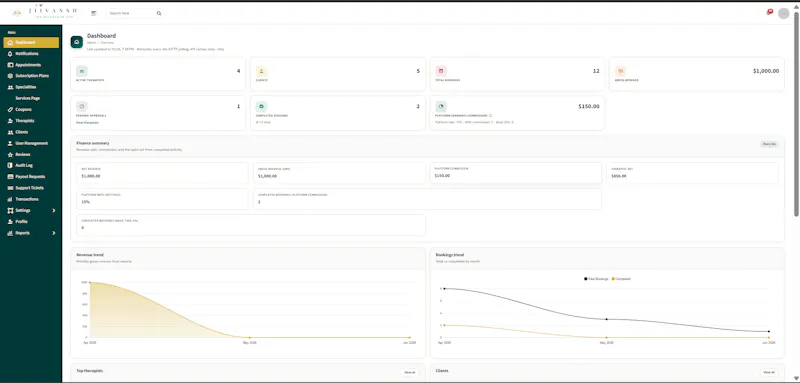
Task: Click the search magnifier icon
Action: pos(159,13)
